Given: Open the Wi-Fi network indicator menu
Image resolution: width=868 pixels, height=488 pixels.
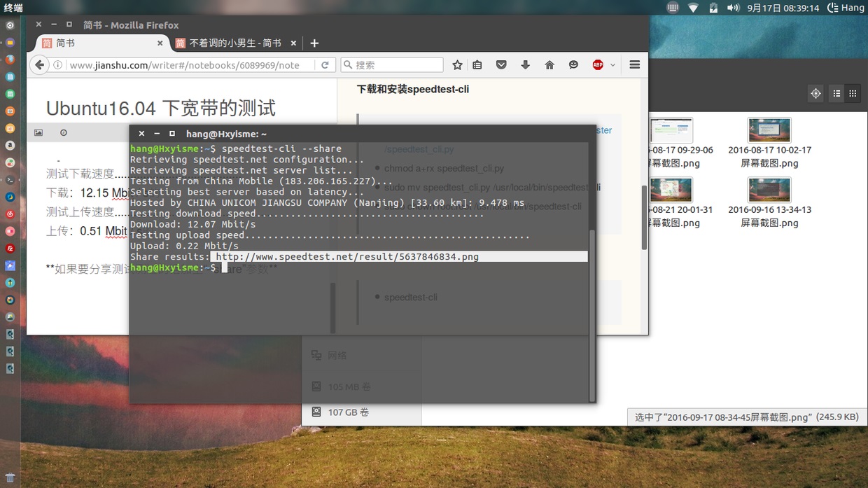Looking at the screenshot, I should coord(693,8).
